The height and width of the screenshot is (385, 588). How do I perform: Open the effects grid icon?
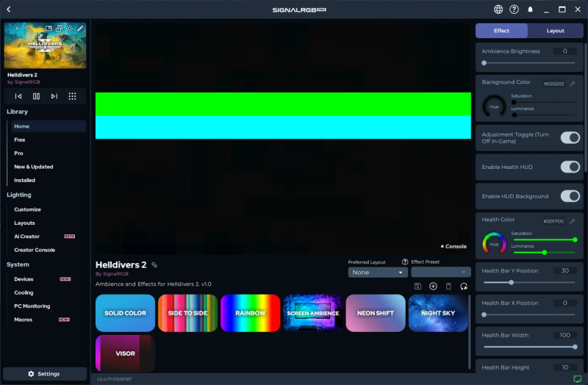click(72, 96)
